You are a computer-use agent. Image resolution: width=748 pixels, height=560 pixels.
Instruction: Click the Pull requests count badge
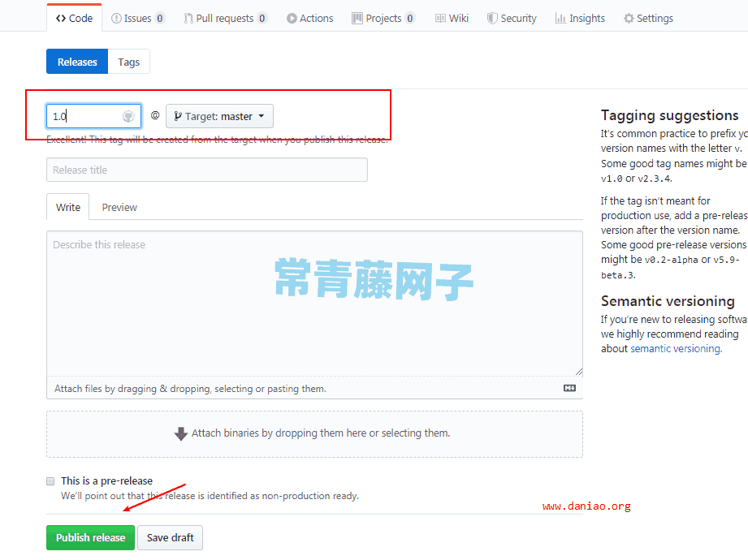pyautogui.click(x=262, y=18)
